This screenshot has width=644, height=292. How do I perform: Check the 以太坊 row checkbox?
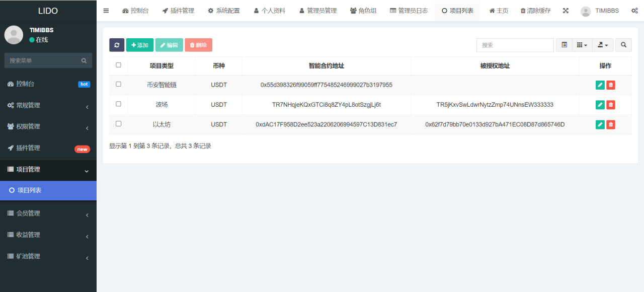tap(118, 123)
